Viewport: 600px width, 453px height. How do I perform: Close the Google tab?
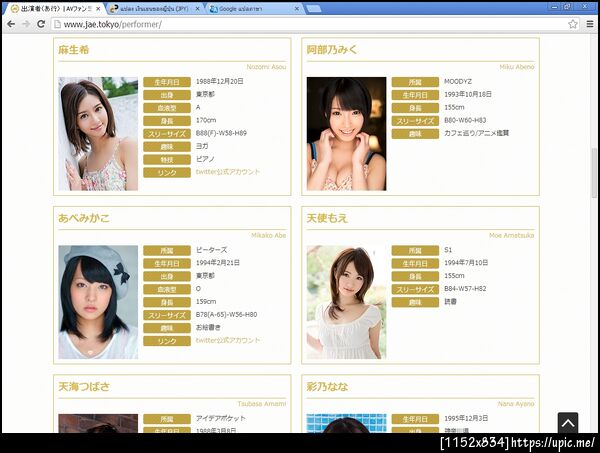[297, 8]
